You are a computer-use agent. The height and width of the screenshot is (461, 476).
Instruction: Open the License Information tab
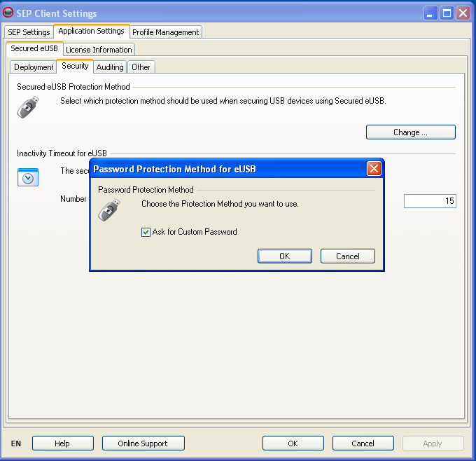coord(99,50)
